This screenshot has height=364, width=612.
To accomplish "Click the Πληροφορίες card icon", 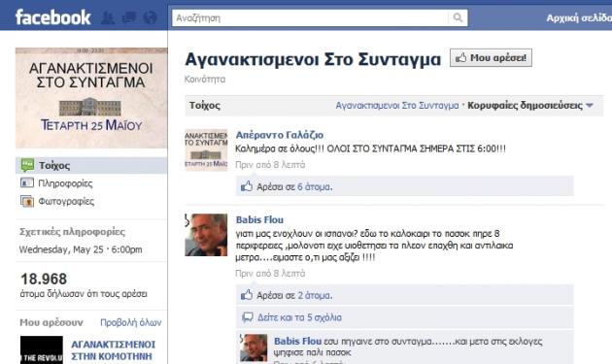I will (x=27, y=182).
